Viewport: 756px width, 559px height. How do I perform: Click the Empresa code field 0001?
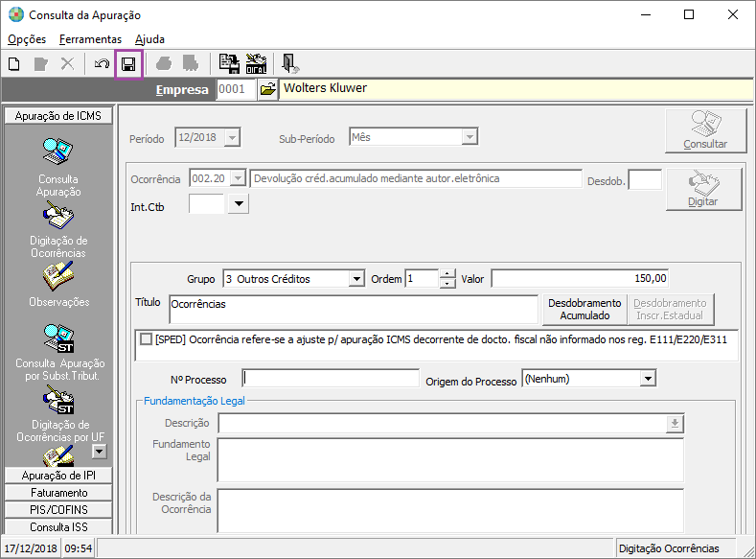pyautogui.click(x=236, y=89)
